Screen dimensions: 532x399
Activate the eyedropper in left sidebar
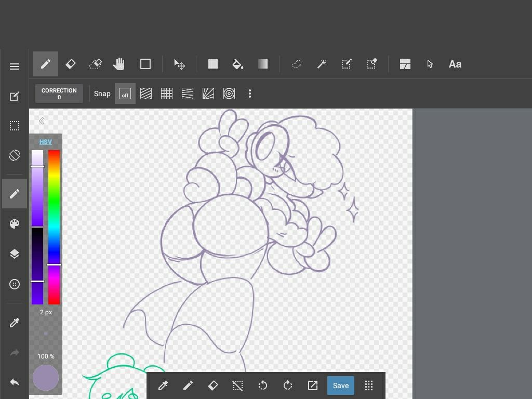(x=14, y=323)
